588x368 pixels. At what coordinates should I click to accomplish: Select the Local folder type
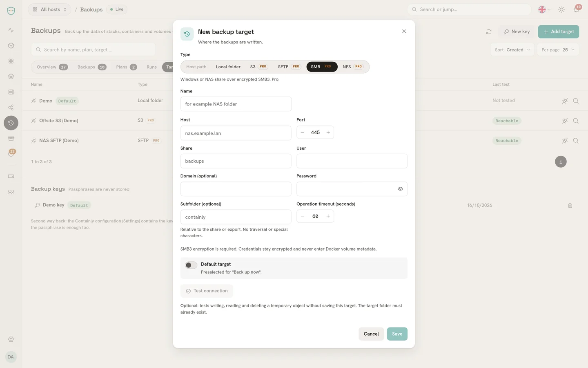[228, 67]
